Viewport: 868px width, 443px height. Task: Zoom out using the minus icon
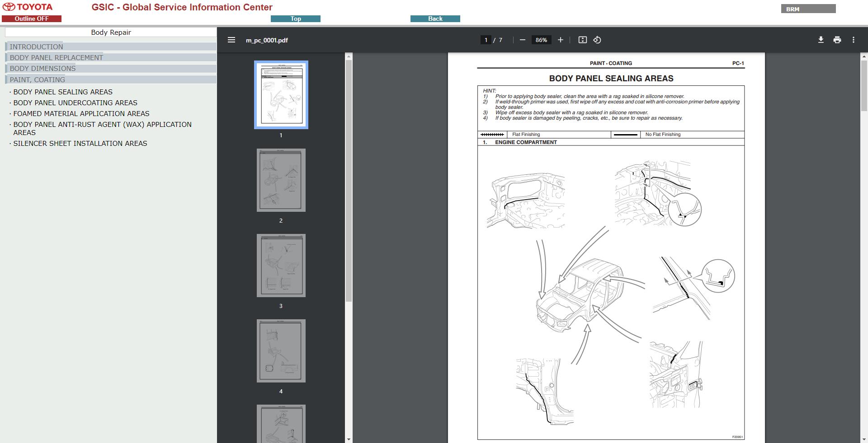(x=523, y=40)
